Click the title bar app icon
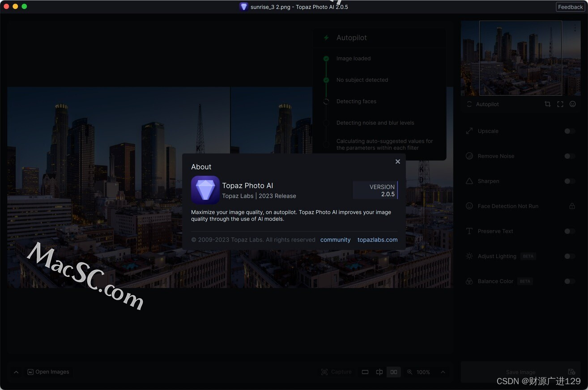Image resolution: width=588 pixels, height=390 pixels. [243, 7]
